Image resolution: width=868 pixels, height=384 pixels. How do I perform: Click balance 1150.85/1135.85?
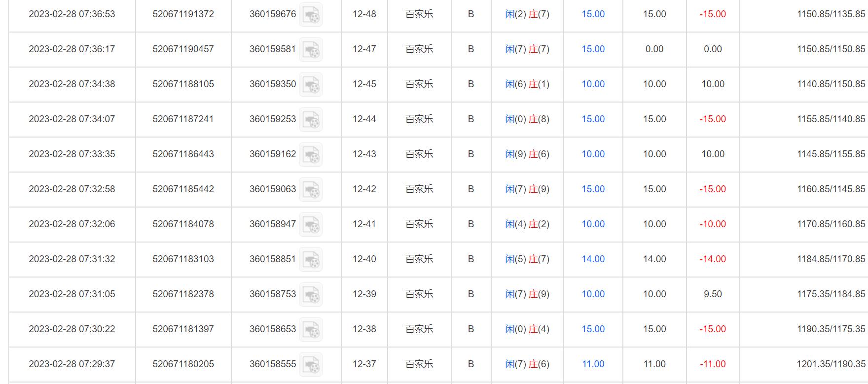831,14
